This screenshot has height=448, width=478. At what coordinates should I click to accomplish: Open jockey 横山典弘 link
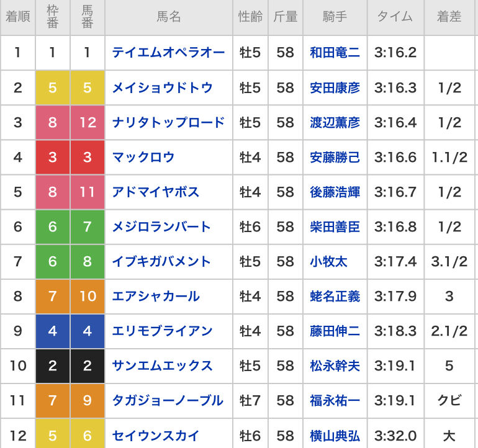pyautogui.click(x=335, y=436)
